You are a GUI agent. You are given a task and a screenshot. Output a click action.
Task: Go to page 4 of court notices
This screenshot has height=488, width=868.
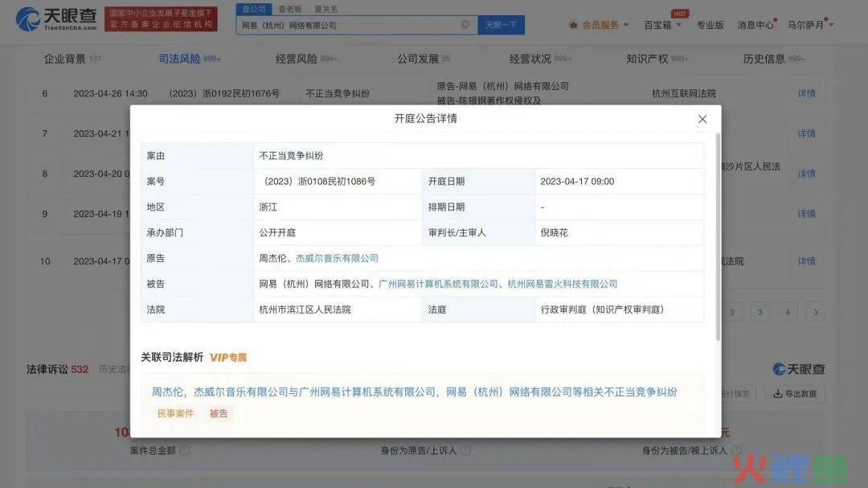(788, 313)
